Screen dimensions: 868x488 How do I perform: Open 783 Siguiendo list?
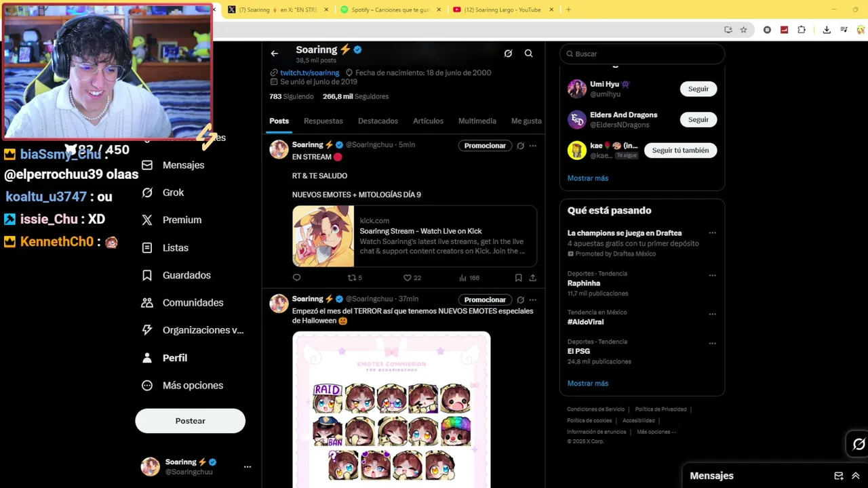point(292,96)
